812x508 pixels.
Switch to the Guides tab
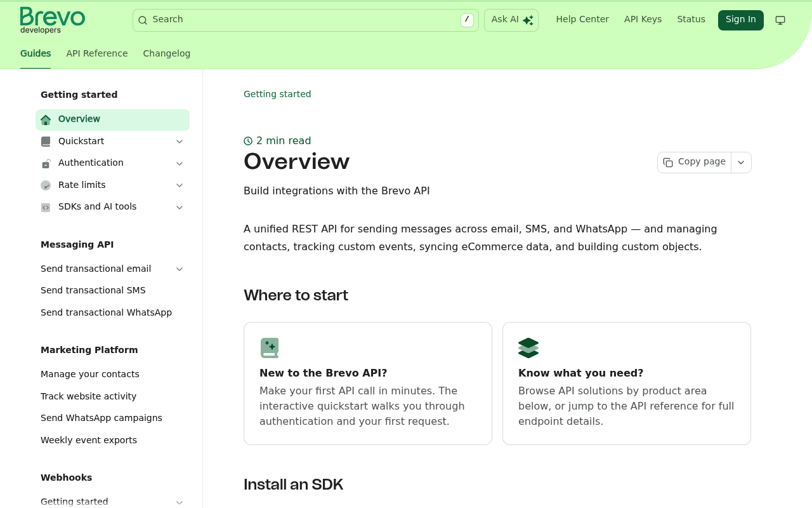click(36, 53)
